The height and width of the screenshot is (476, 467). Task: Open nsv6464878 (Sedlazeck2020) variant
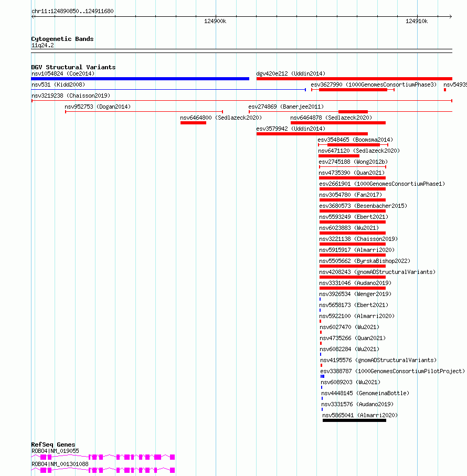pos(331,118)
